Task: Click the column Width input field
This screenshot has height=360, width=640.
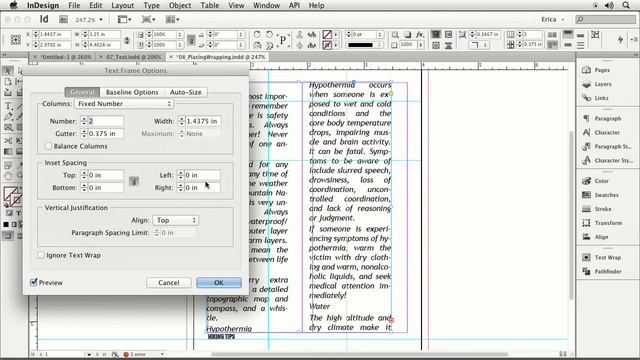Action: coord(203,121)
